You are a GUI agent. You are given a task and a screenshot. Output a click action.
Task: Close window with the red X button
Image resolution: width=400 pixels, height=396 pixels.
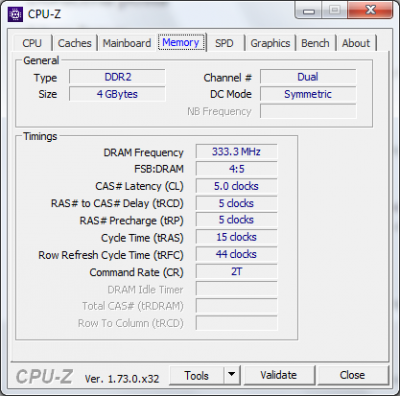tap(370, 10)
